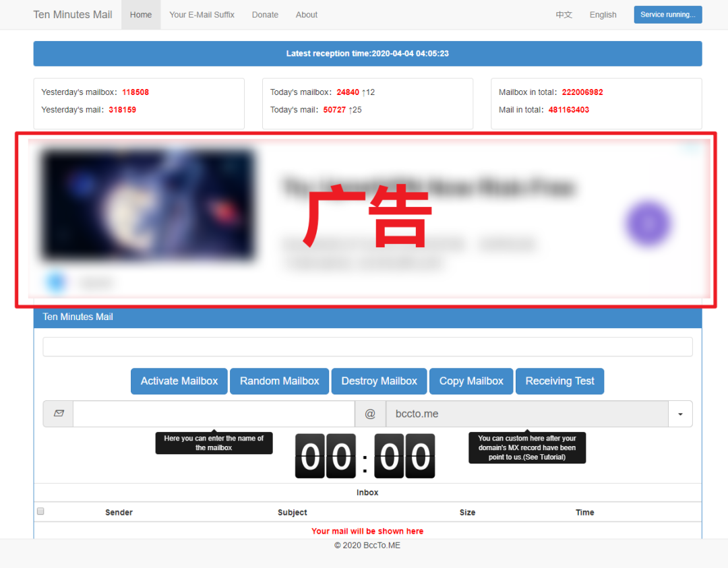Click Today's mail count 50727

click(x=334, y=110)
